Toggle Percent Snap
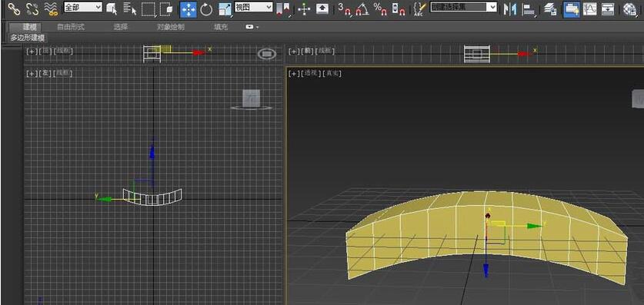Image resolution: width=644 pixels, height=305 pixels. click(x=380, y=9)
